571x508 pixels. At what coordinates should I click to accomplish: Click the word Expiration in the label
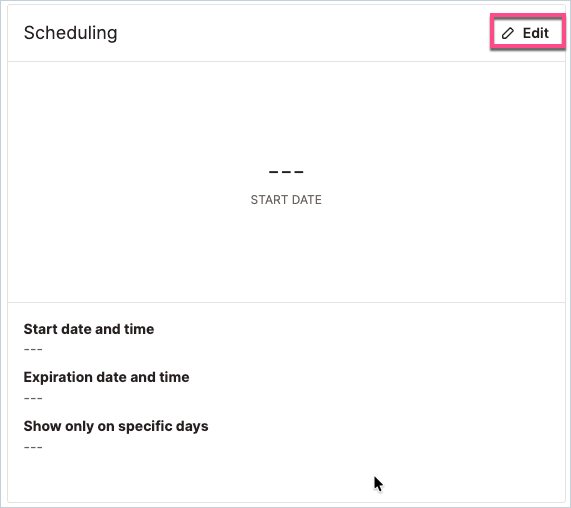(58, 377)
